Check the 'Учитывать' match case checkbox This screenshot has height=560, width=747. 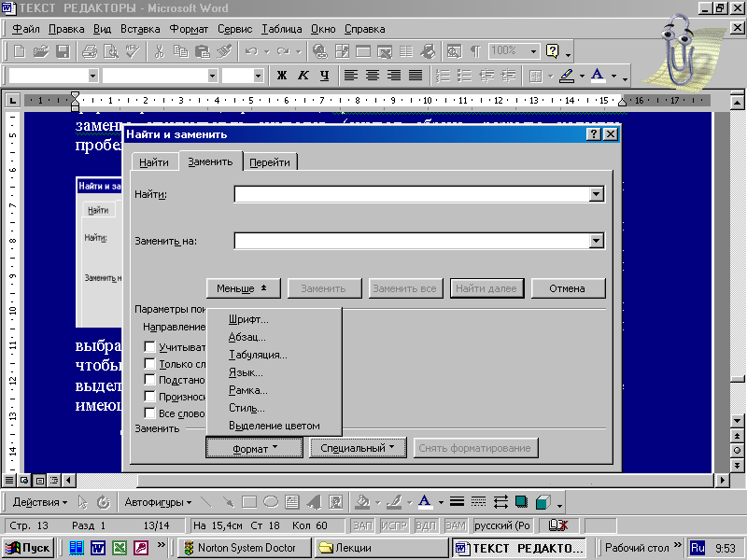coord(149,346)
